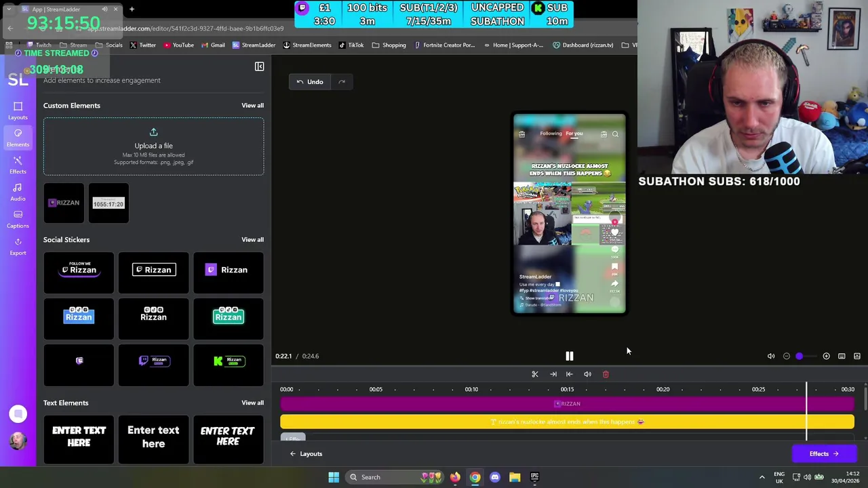Open Chrome from the taskbar
868x488 pixels.
[475, 477]
